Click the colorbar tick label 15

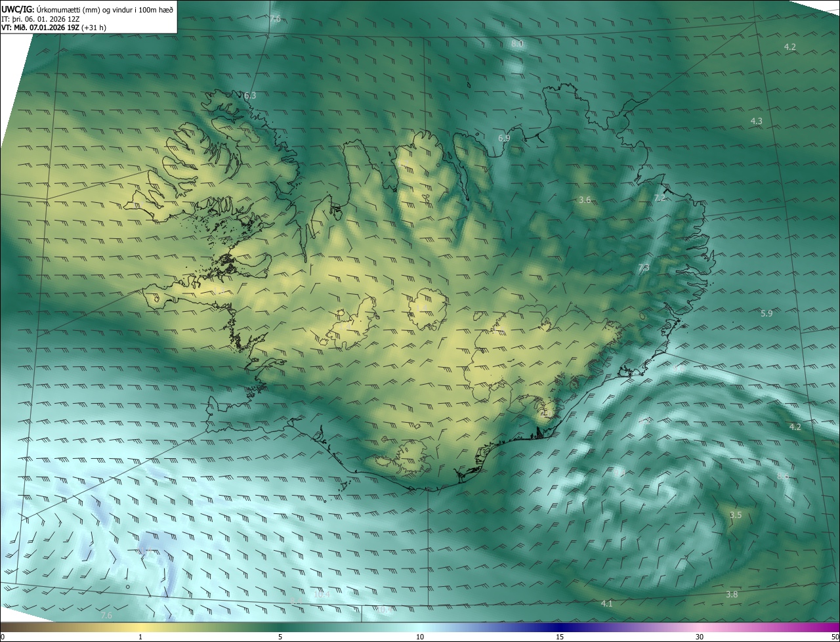[560, 637]
